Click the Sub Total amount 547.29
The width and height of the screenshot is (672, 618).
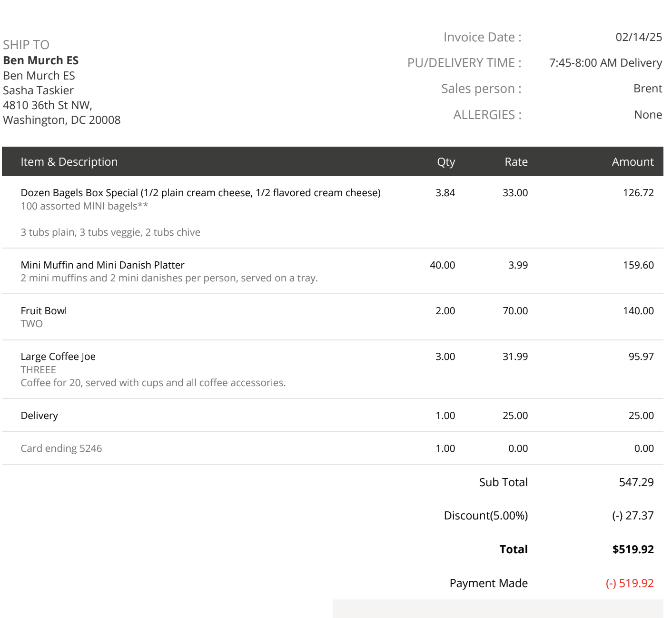pos(638,482)
